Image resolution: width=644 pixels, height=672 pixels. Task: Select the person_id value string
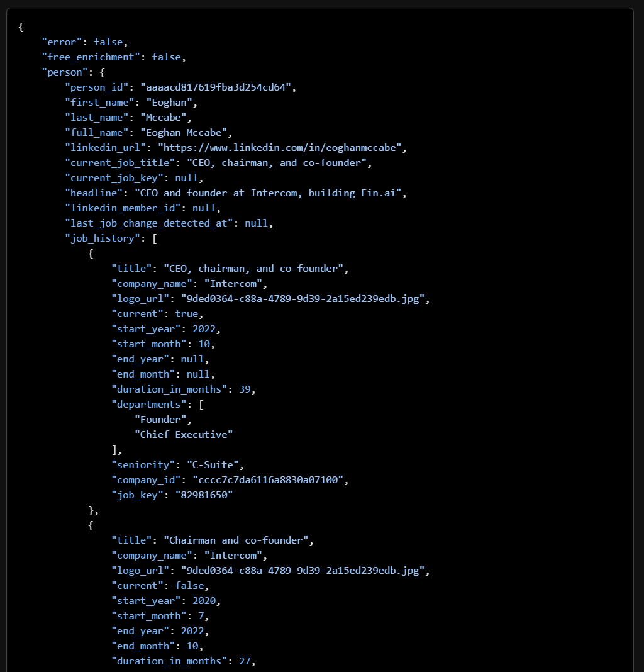click(x=218, y=87)
